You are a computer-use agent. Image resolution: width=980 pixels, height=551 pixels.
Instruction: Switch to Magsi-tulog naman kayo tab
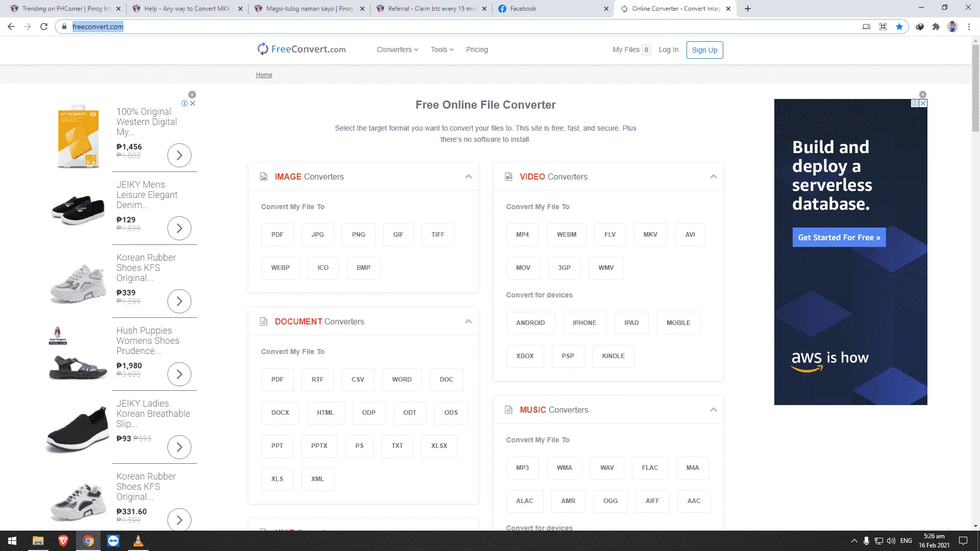point(309,9)
